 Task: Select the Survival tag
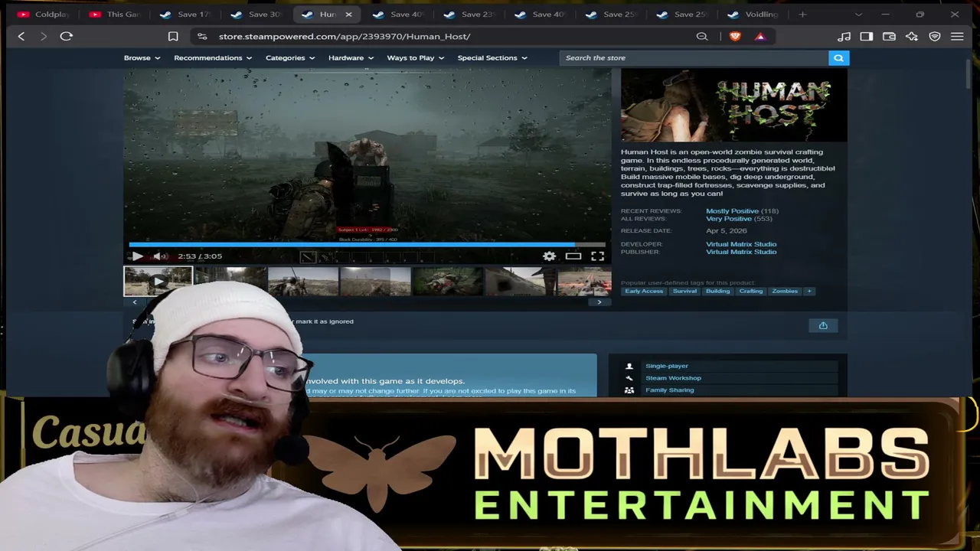[684, 291]
